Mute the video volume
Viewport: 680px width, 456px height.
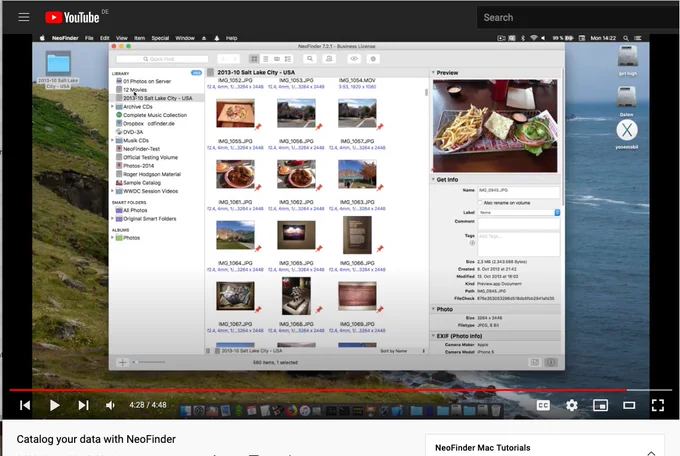[111, 405]
